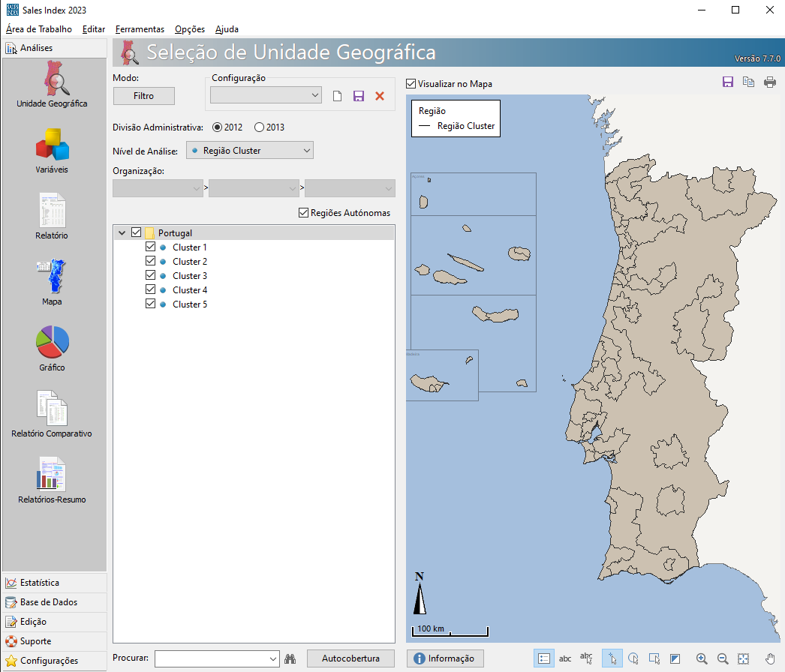Toggle the Regiões Autónomas checkbox
Screen dimensions: 785x672
point(304,213)
